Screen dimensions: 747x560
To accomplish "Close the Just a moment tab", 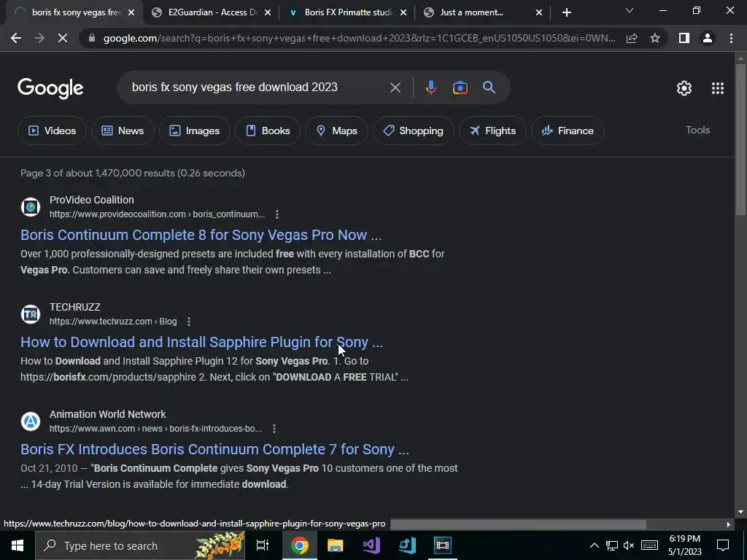I will tap(539, 13).
